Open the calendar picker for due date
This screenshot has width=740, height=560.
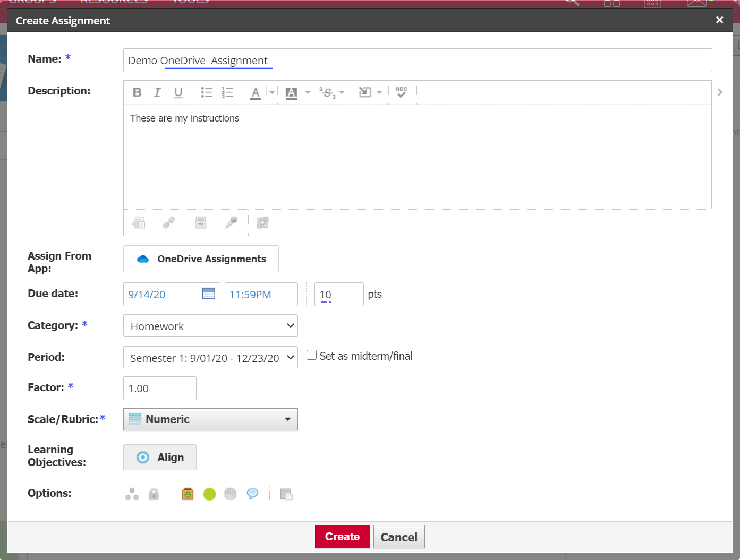click(209, 294)
